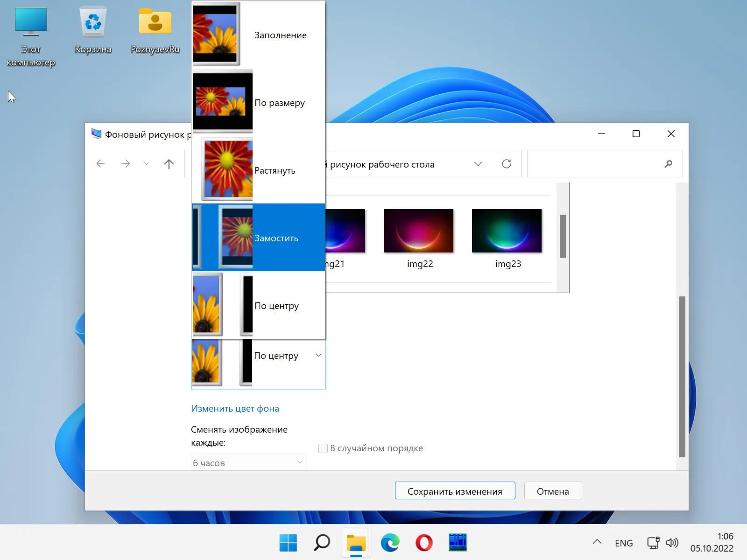Collapse the picture position combo box arrow

click(318, 356)
